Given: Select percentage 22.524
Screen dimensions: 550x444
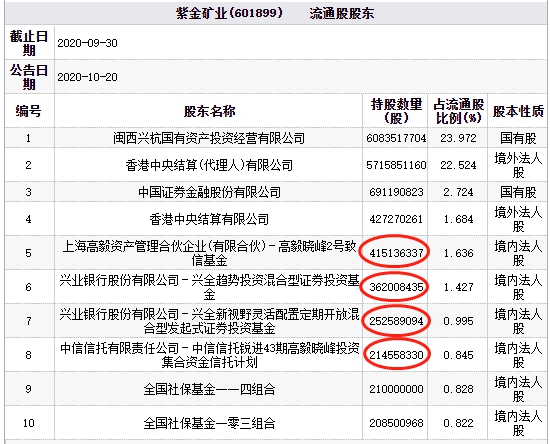Looking at the screenshot, I should click(458, 165).
